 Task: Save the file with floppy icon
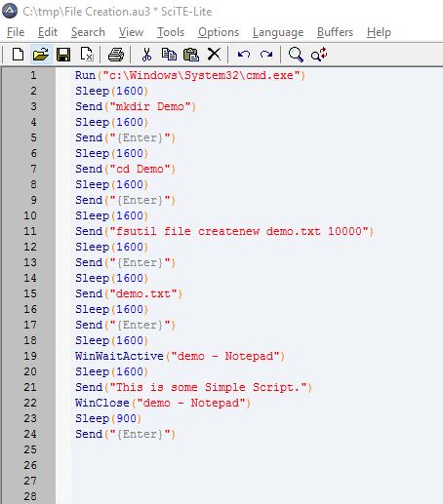[63, 55]
